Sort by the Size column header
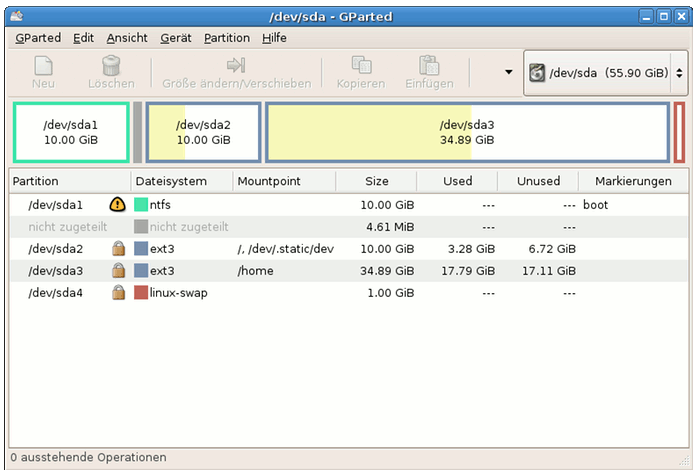The width and height of the screenshot is (696, 473). (x=376, y=181)
